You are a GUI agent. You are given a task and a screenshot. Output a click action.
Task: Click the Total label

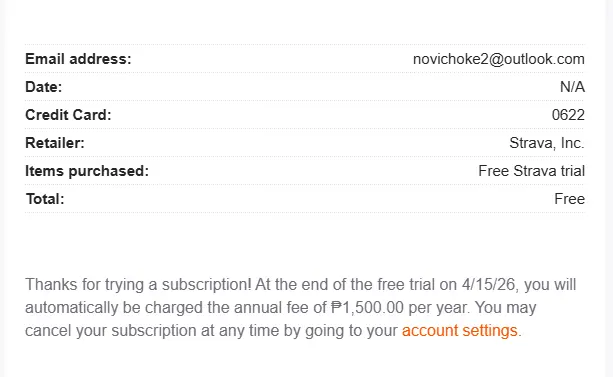point(45,199)
